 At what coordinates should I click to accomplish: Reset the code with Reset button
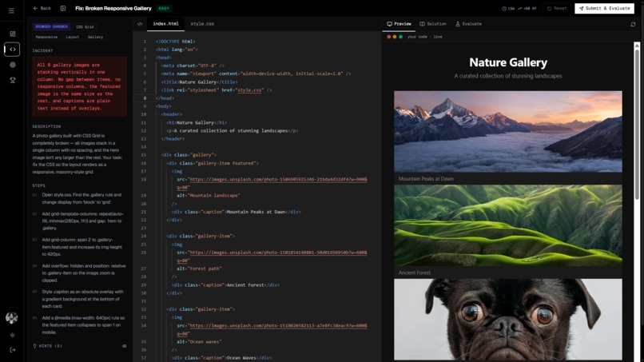click(x=557, y=8)
